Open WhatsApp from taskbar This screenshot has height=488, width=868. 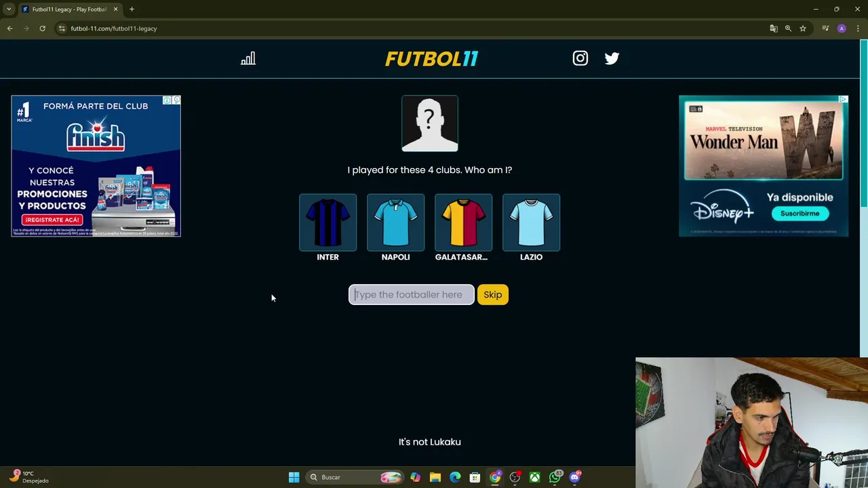[555, 477]
